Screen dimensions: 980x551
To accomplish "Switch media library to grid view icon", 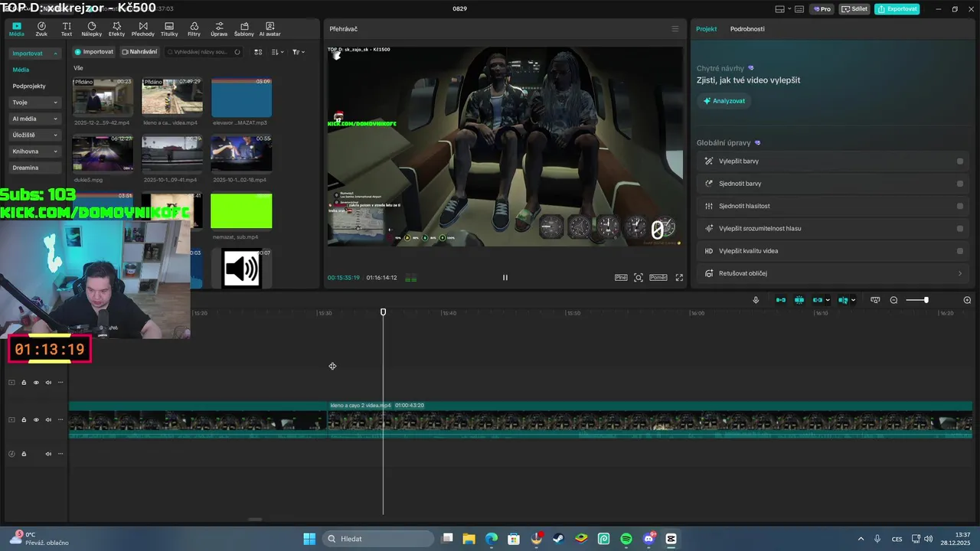I will pos(258,52).
